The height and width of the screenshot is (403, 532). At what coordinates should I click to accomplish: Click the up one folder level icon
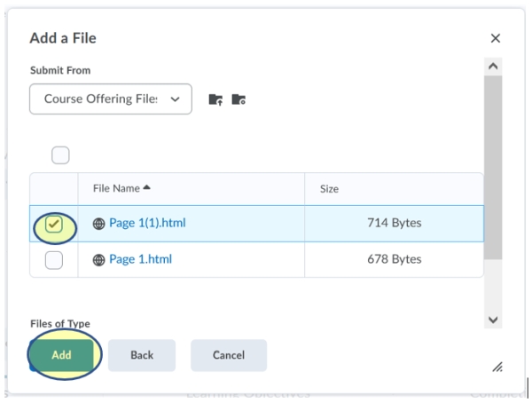coord(215,99)
